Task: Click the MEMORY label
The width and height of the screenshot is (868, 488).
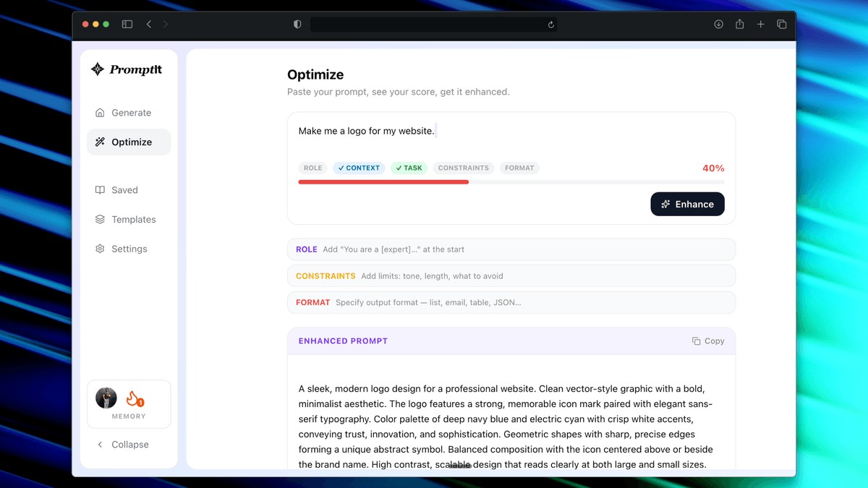Action: 129,416
